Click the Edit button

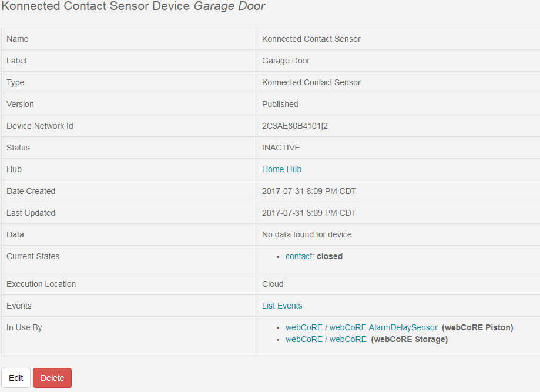pyautogui.click(x=16, y=378)
